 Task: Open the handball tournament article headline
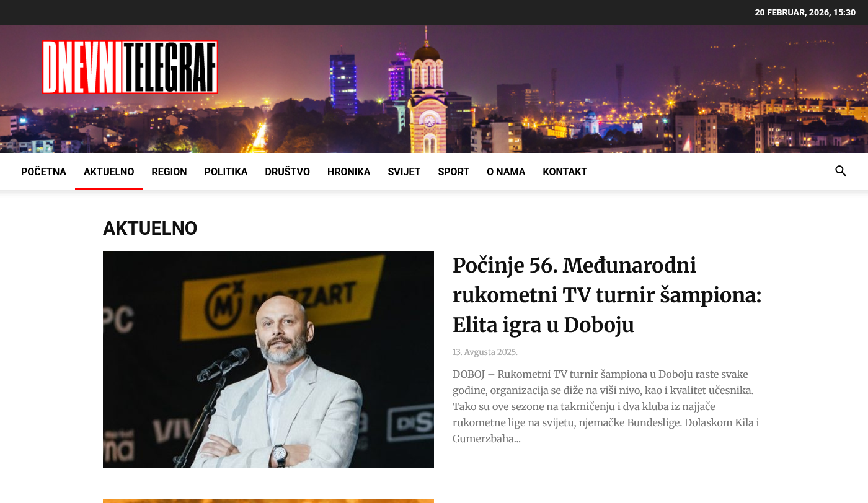(x=607, y=295)
